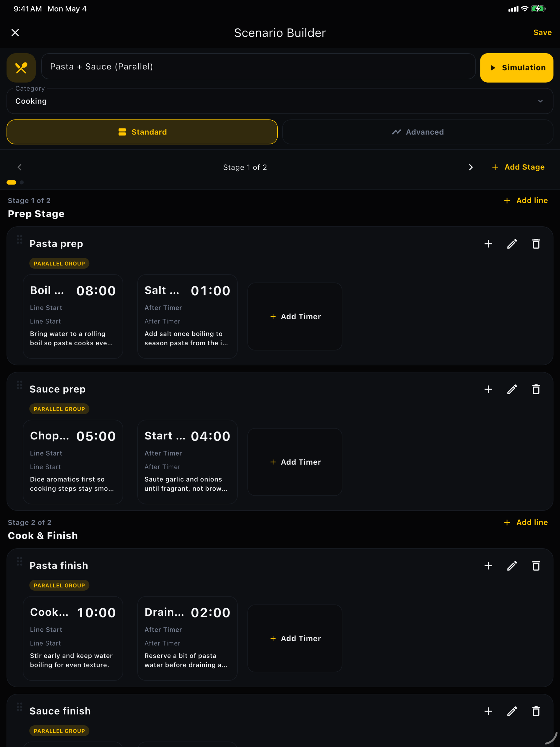Close the Scenario Builder

pyautogui.click(x=15, y=33)
